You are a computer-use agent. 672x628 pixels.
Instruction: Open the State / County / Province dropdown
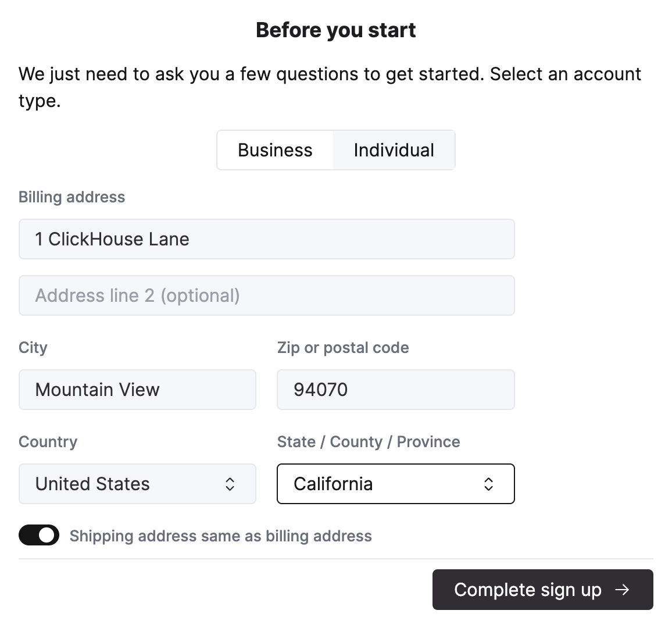[x=395, y=484]
